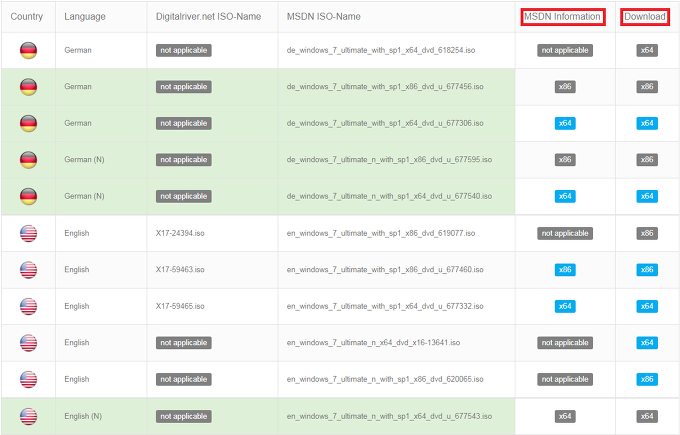Click the US flag in the 620065.iso row
Viewport: 680px width, 435px height.
click(28, 379)
